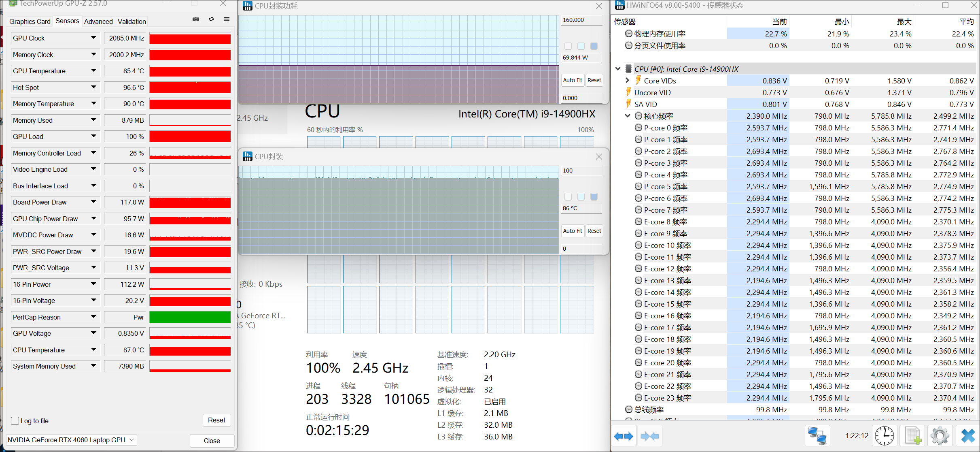This screenshot has height=452, width=980.
Task: Expand the Core VIDs tree item
Action: [628, 81]
